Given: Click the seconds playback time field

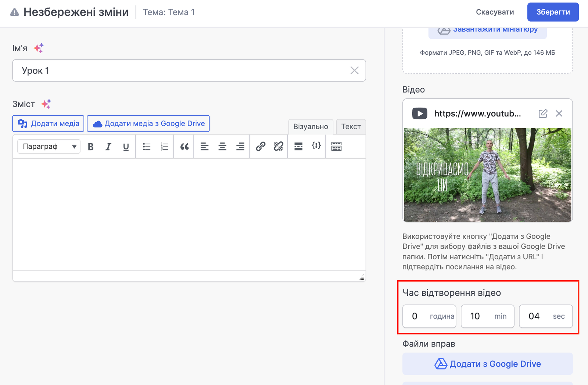Looking at the screenshot, I should (546, 316).
